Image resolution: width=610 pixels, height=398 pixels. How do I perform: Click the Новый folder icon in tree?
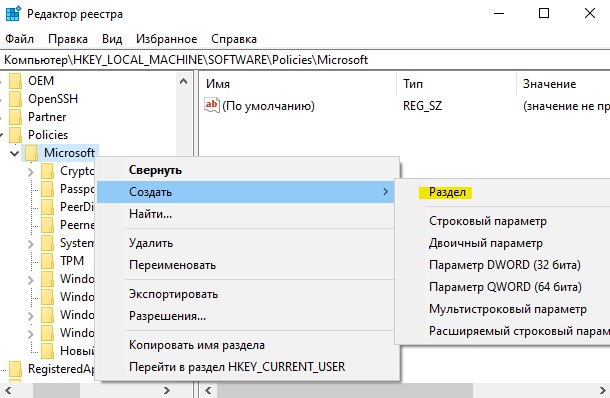[47, 351]
